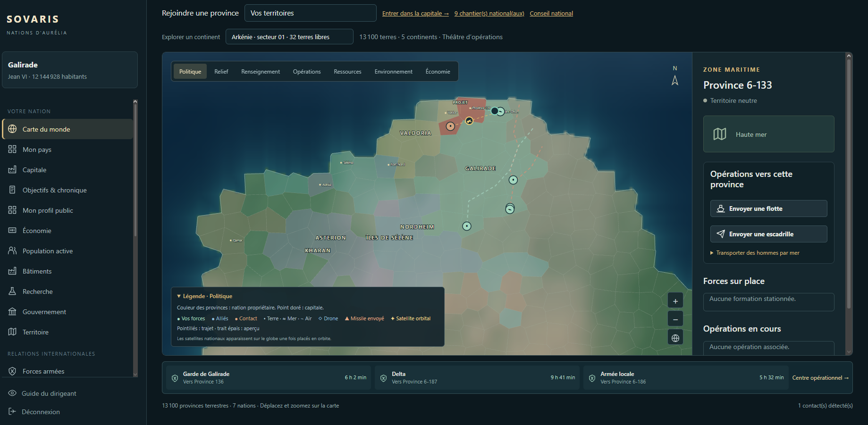Screen dimensions: 868x425
Task: Open Économie in the sidebar
Action: coord(67,231)
